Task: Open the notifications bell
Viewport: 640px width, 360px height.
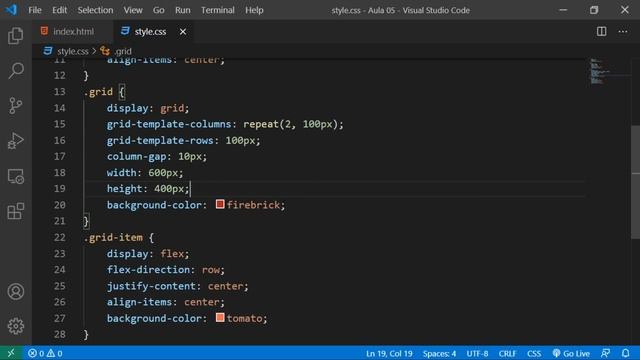Action: pyautogui.click(x=625, y=353)
